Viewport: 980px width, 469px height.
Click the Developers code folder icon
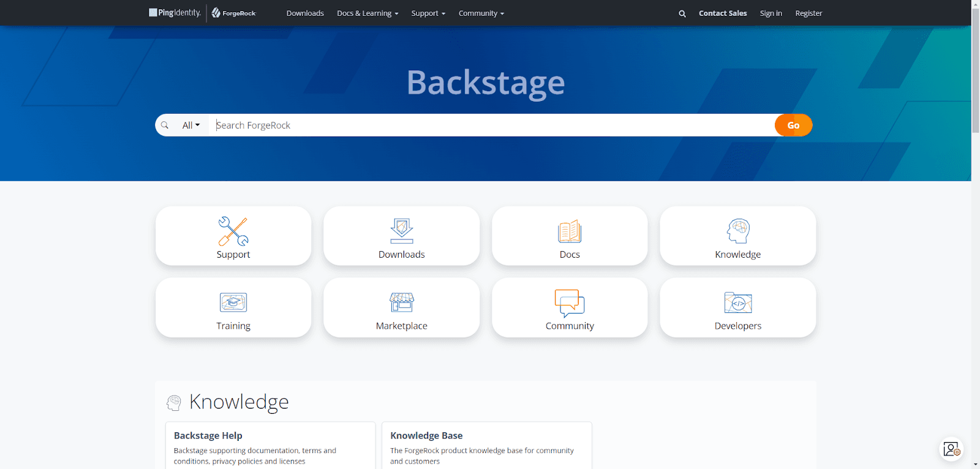point(738,302)
